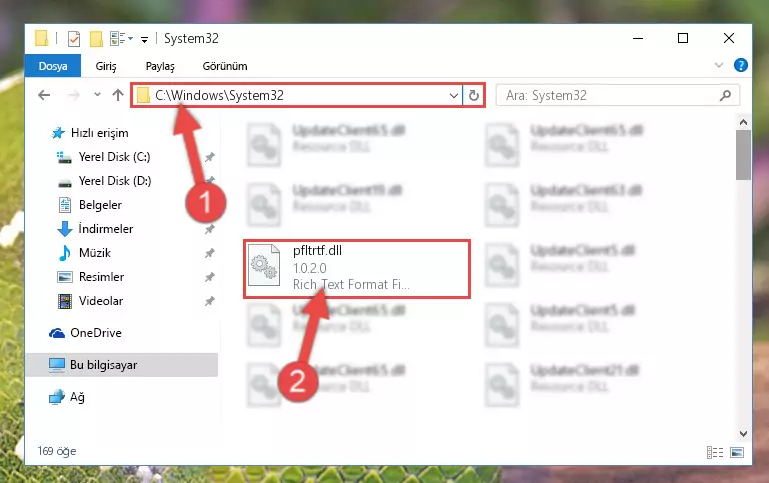Switch to details view icon

point(715,452)
